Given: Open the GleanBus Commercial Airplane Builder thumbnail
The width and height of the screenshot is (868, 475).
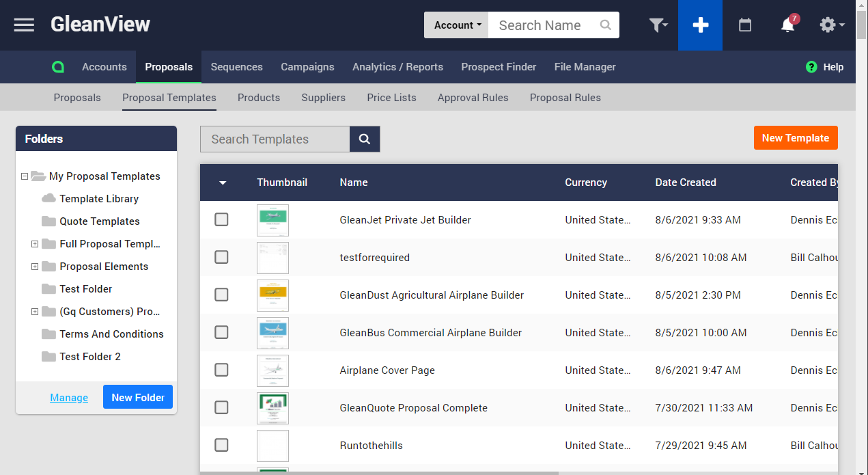Looking at the screenshot, I should (x=272, y=333).
